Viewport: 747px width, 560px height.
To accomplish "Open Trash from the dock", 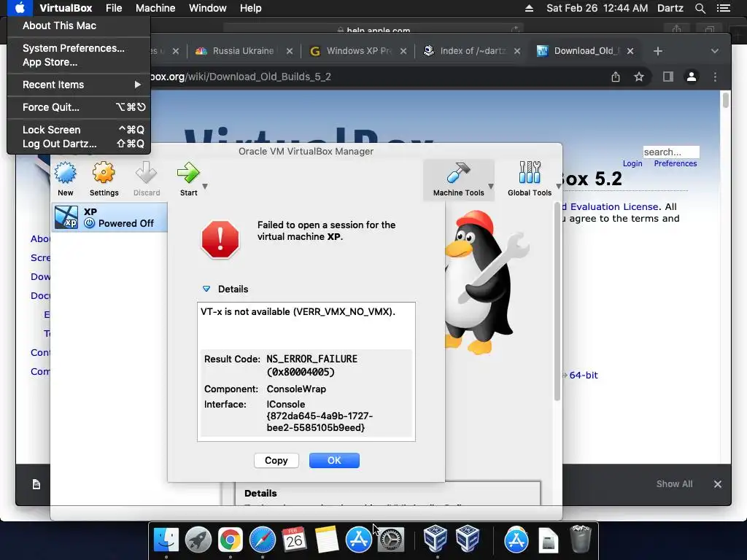I will point(580,539).
